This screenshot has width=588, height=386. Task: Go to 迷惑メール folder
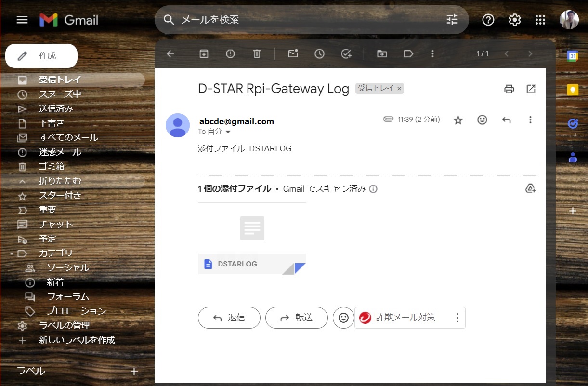tap(60, 152)
